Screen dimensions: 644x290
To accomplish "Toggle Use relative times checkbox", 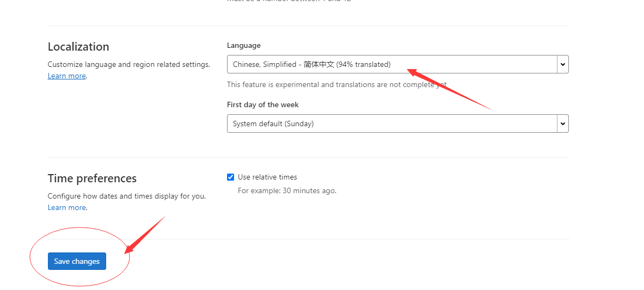I will click(230, 177).
